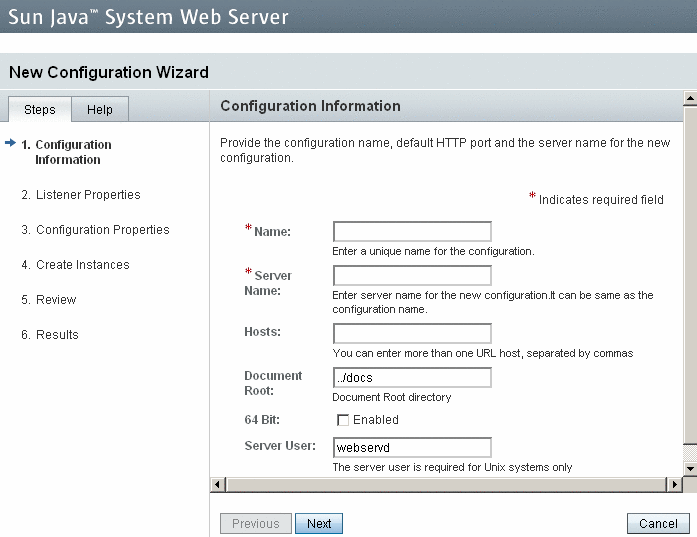The width and height of the screenshot is (697, 537).
Task: Select step 4 Create Instances
Action: 76,265
